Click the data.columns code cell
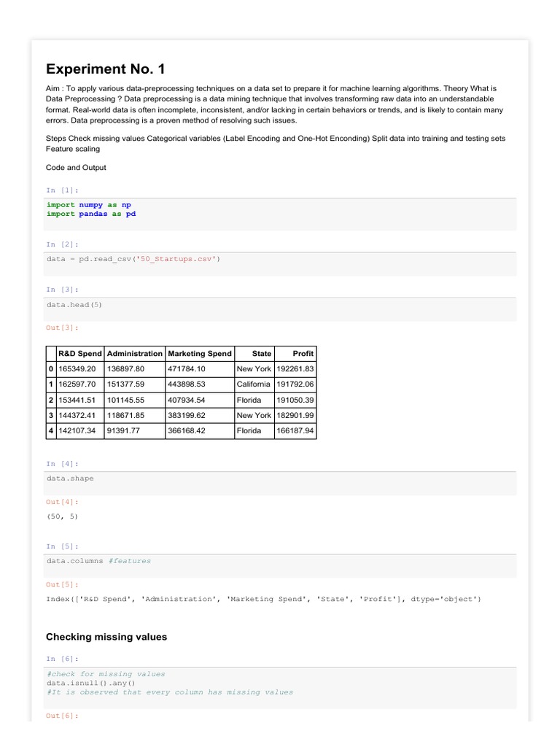This screenshot has height=747, width=560. [98, 561]
